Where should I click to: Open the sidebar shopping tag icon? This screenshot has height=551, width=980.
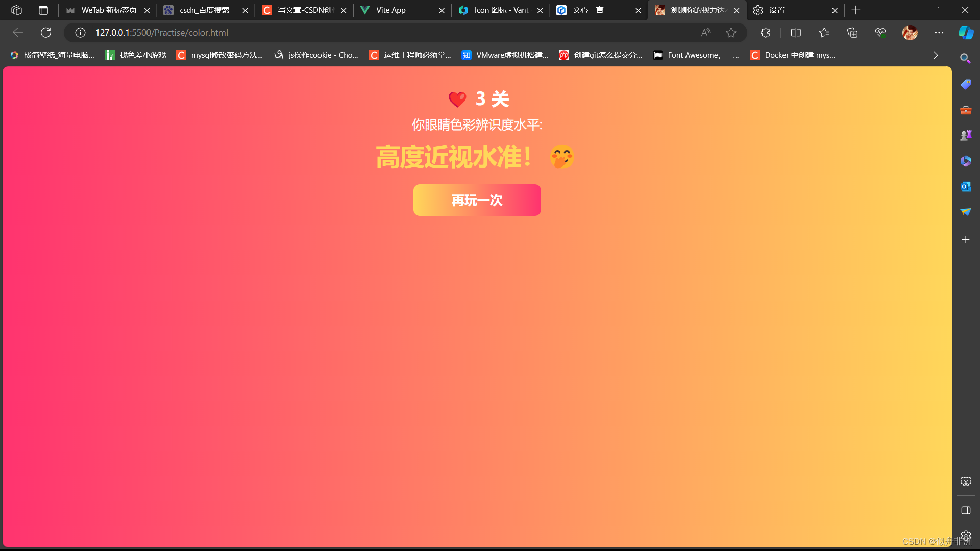(x=965, y=84)
